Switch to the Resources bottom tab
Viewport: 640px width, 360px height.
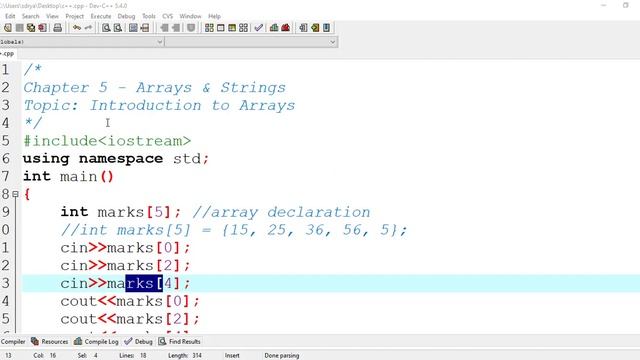[x=50, y=342]
